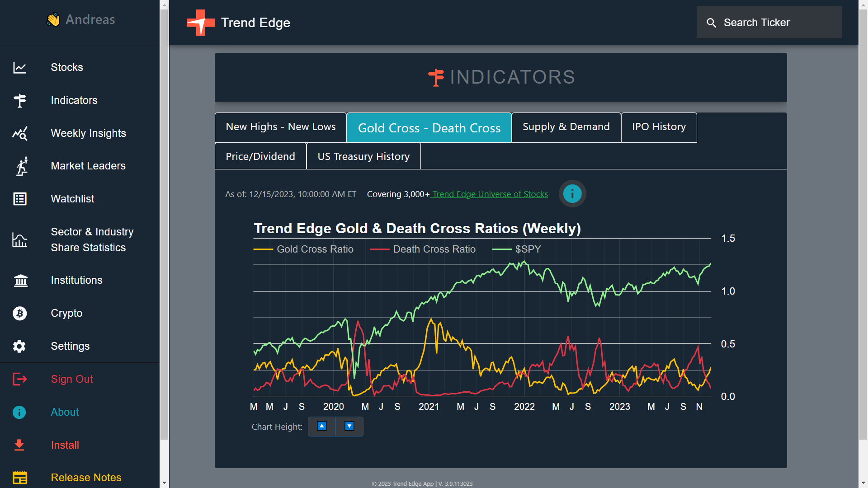This screenshot has height=488, width=868.
Task: Click the Stocks chart icon in sidebar
Action: click(19, 68)
